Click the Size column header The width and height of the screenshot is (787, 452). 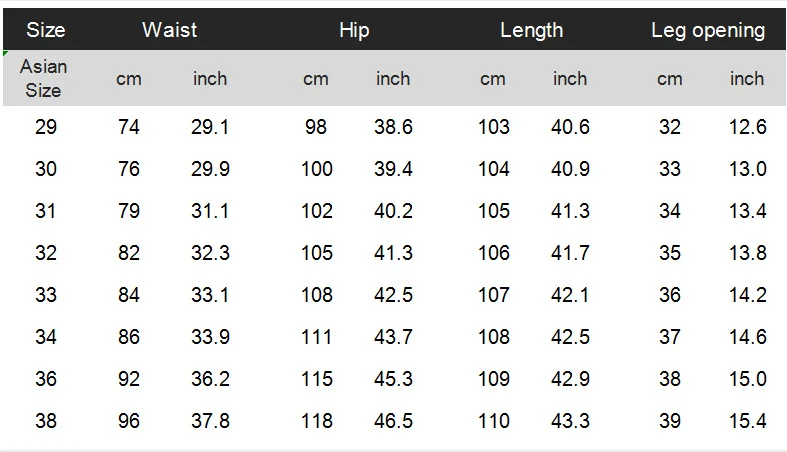[x=45, y=30]
